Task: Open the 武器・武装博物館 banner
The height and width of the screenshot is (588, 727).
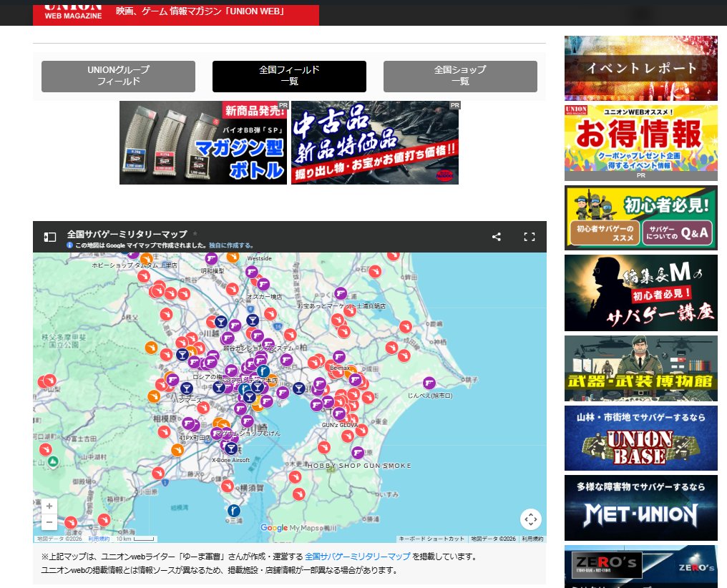Action: pos(640,368)
